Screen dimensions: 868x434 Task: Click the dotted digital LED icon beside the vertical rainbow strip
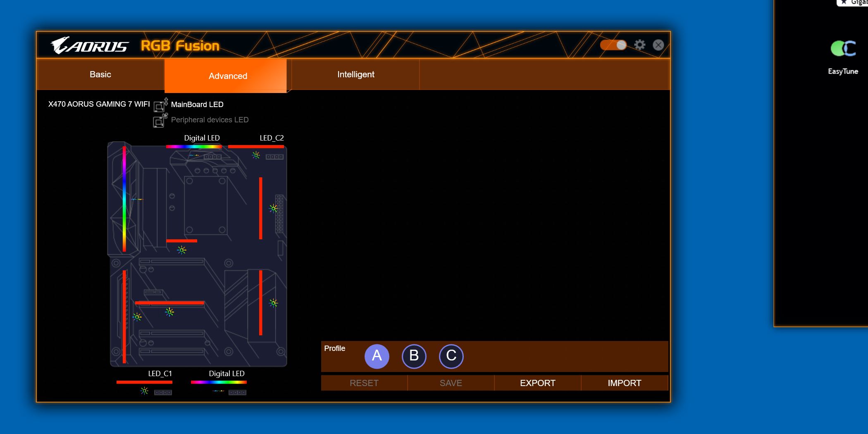tap(137, 199)
